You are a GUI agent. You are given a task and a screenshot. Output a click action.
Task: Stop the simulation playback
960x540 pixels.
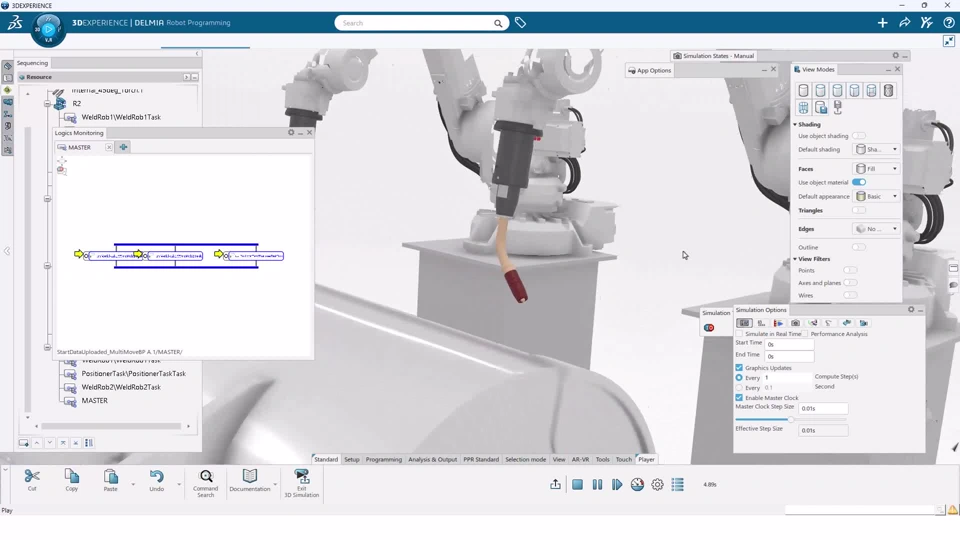[577, 484]
